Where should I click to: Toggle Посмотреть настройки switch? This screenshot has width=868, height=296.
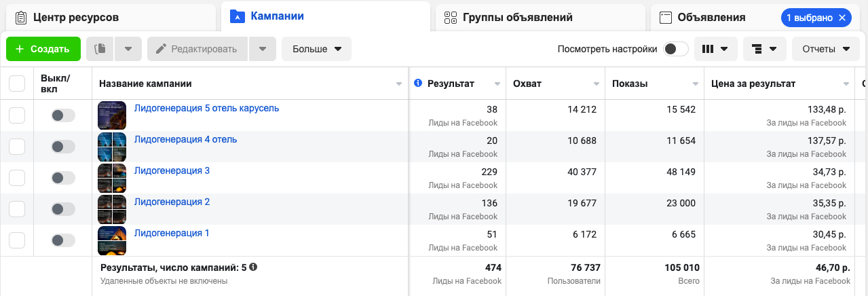[675, 49]
